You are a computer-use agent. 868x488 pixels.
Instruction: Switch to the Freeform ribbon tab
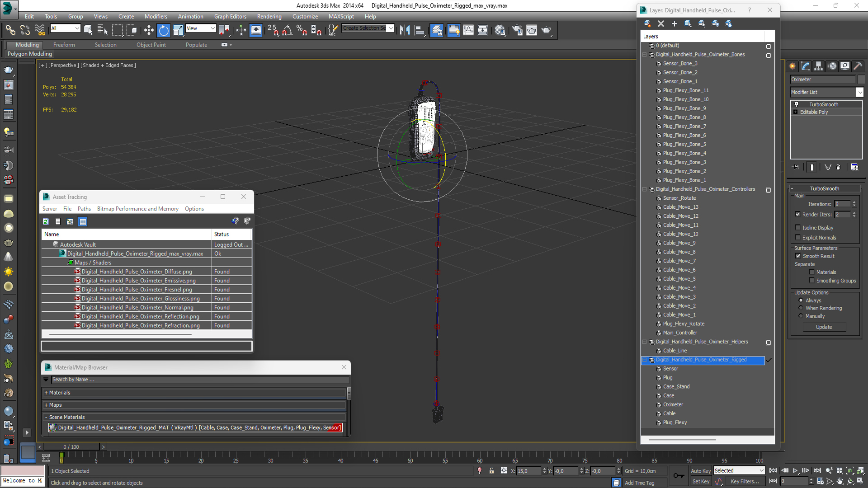click(64, 45)
